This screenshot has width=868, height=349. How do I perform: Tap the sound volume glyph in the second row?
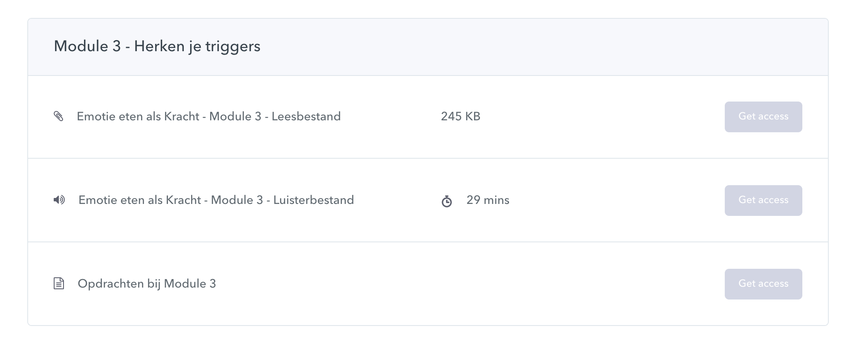[59, 200]
